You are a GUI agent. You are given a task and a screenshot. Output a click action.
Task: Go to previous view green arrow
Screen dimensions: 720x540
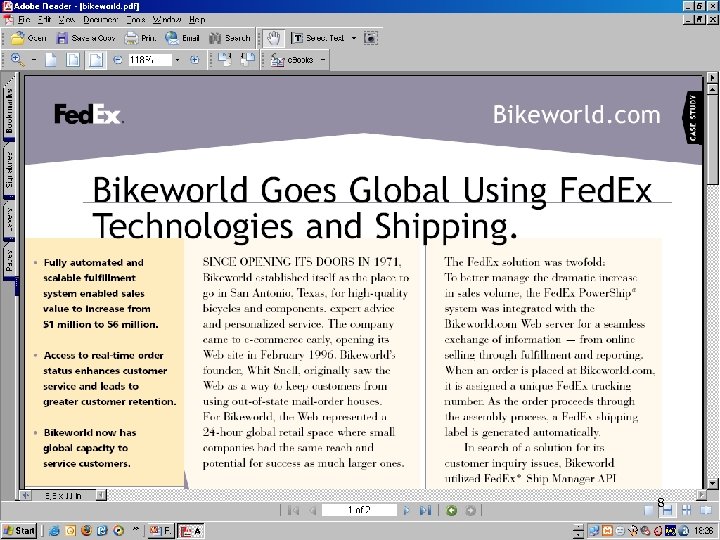[451, 510]
